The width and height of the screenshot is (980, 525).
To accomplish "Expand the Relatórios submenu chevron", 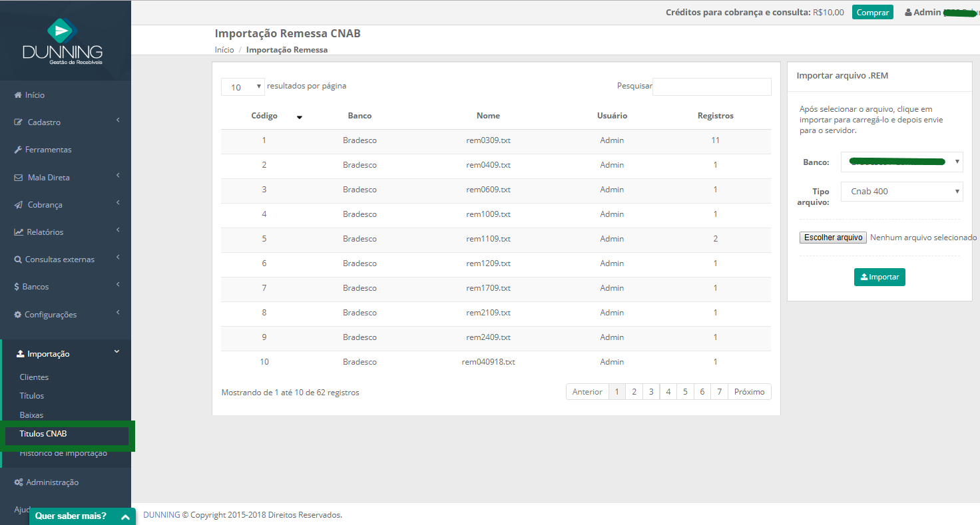I will [118, 230].
